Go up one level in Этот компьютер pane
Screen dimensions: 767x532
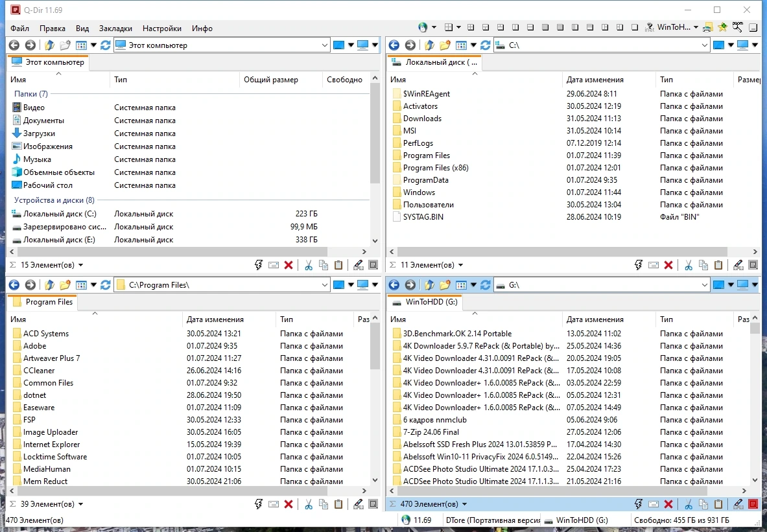49,45
